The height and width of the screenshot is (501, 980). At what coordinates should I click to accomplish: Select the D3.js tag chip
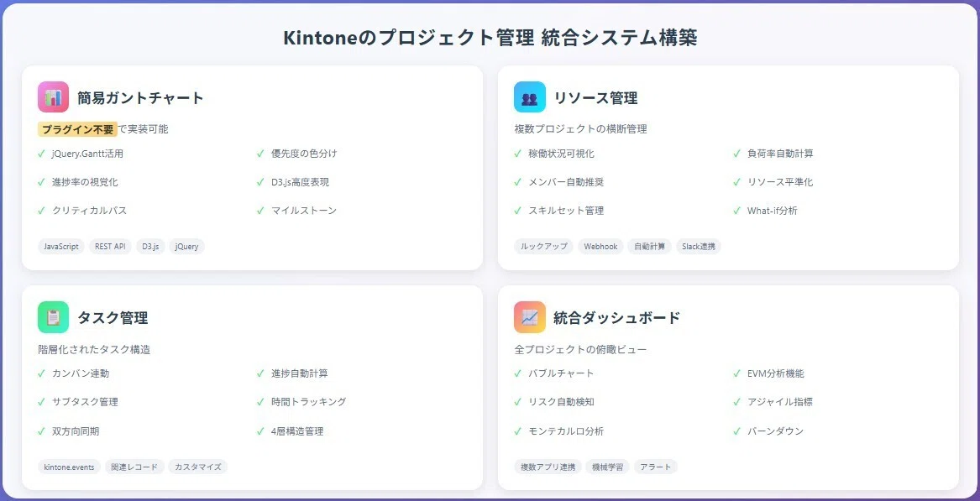pos(150,246)
